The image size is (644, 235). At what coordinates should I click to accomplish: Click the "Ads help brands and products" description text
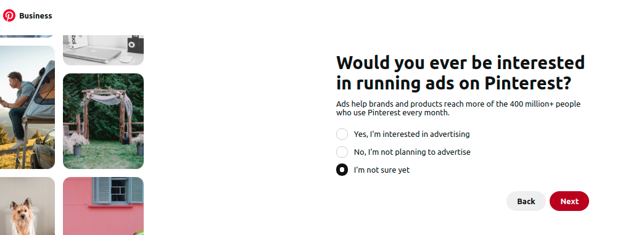tap(458, 108)
